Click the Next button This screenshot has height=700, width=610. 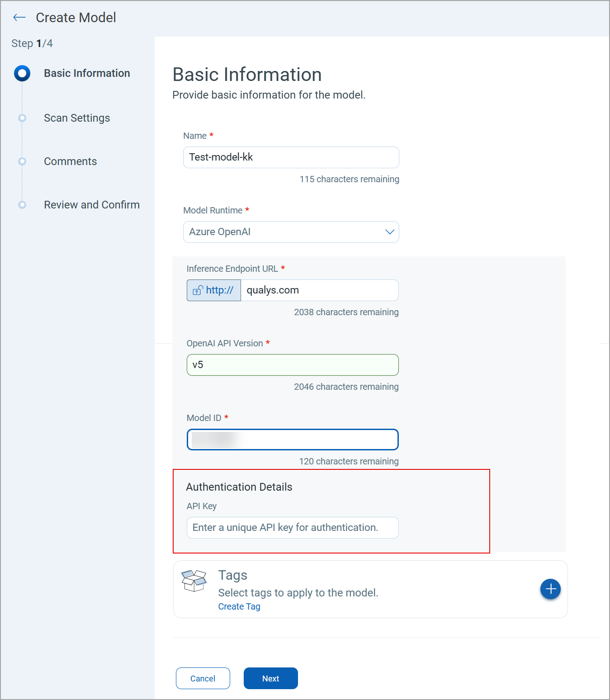pyautogui.click(x=271, y=678)
